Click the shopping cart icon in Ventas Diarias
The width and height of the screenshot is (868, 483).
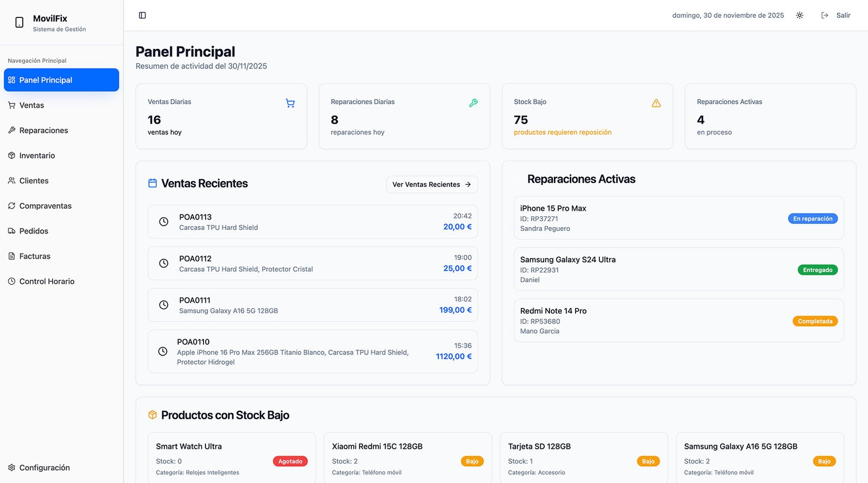(x=290, y=103)
